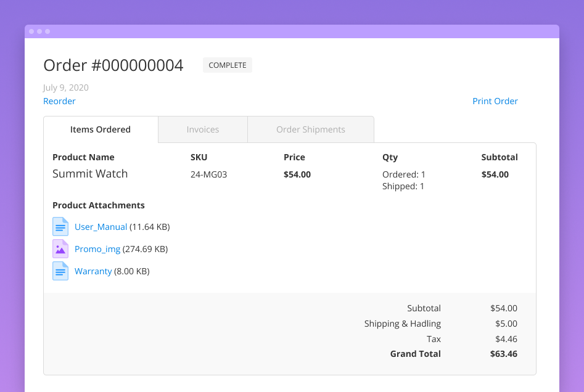Image resolution: width=584 pixels, height=392 pixels.
Task: Download the User_Manual attachment
Action: [x=101, y=226]
